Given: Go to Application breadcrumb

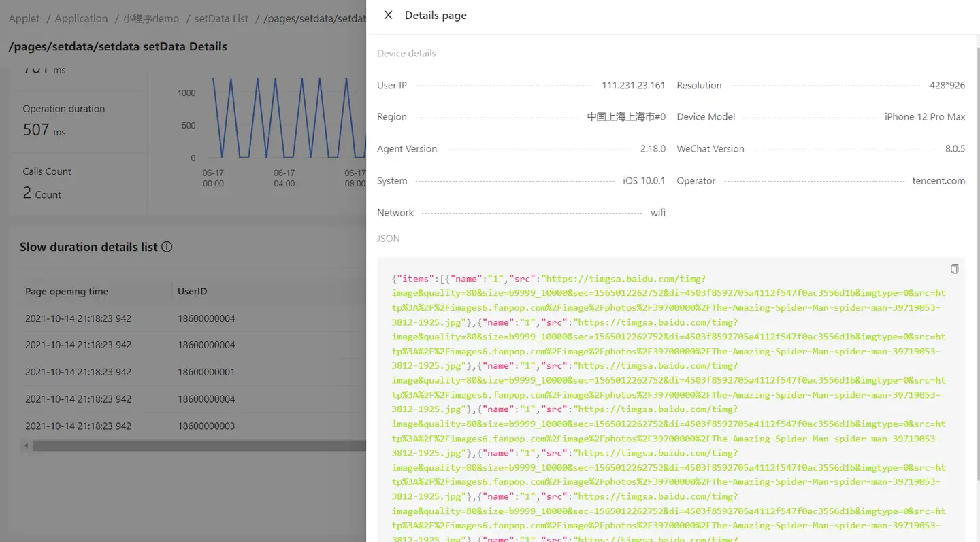Looking at the screenshot, I should (x=81, y=18).
